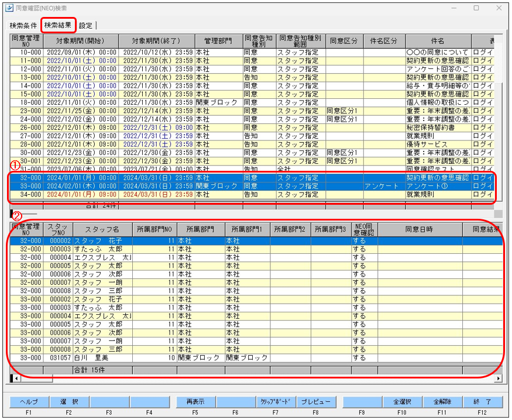Clear selection using 全解除 button
512x420 pixels.
(442, 402)
